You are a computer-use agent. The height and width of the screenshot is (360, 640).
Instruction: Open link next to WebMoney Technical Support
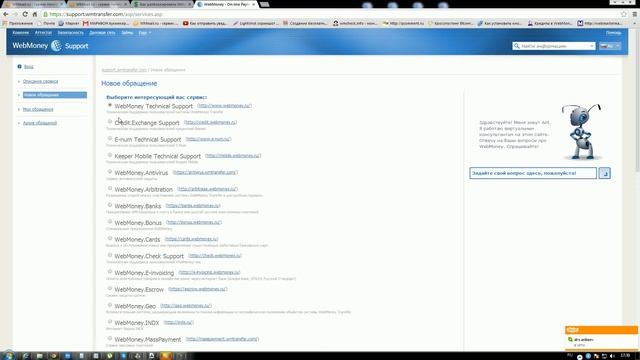click(224, 106)
